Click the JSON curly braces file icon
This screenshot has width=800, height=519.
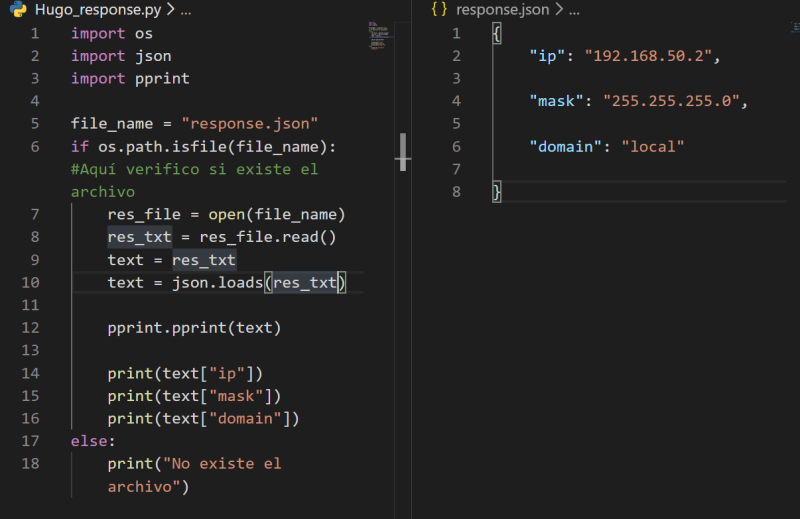438,9
